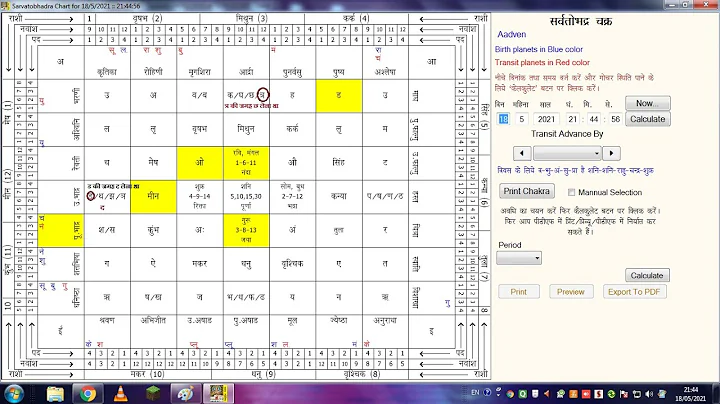Click the month field showing 5

click(x=522, y=119)
